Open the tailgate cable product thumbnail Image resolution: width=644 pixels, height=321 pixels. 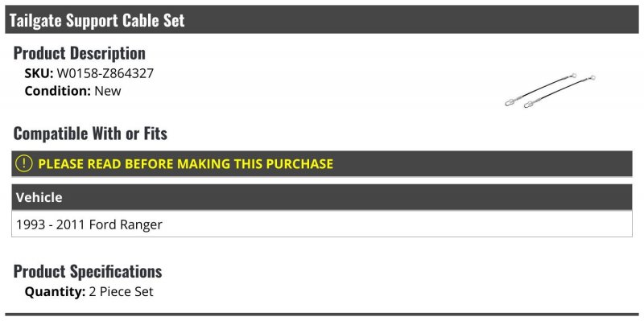pyautogui.click(x=550, y=91)
